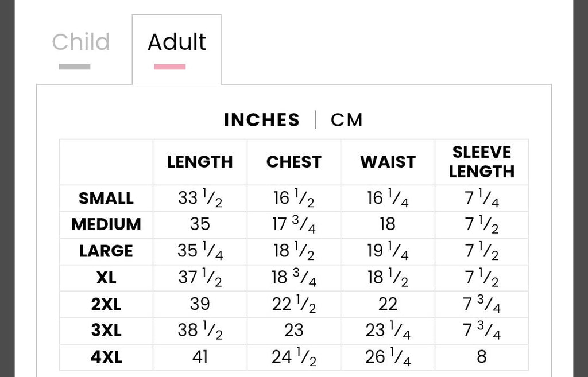This screenshot has height=377, width=588.
Task: Click the gray underline beneath Child
Action: 75,67
